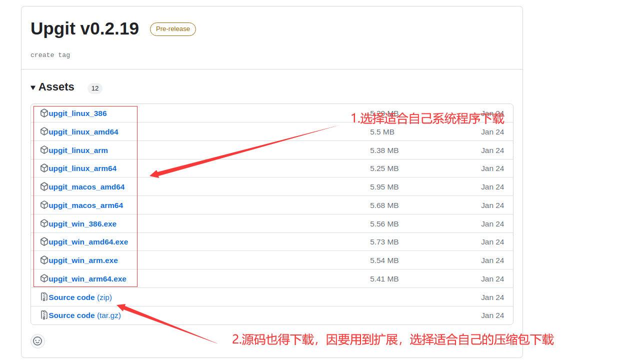Click package icon beside upgit_win_386.exe
Screen dimensions: 644x363
point(44,223)
